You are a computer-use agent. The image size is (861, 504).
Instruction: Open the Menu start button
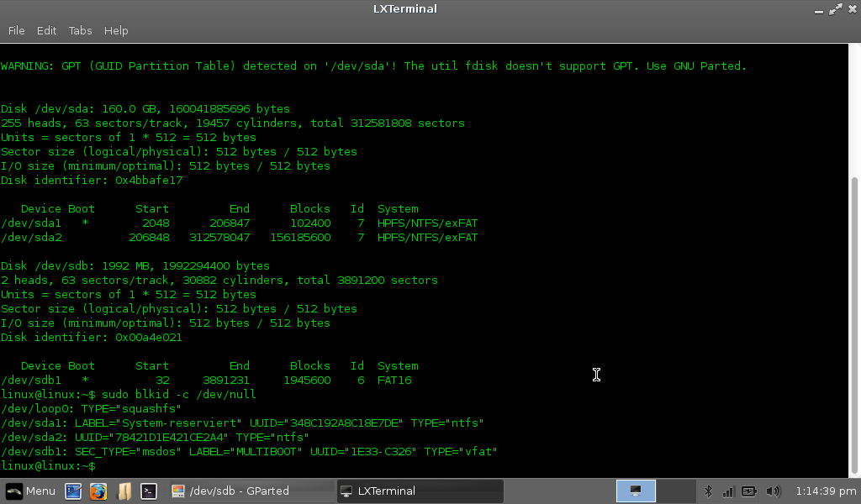30,491
